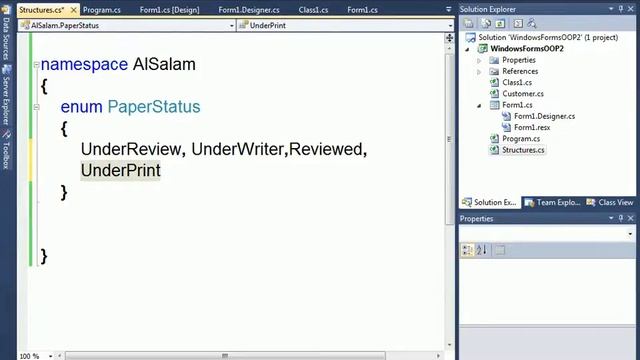Switch to the Program.cs tab
This screenshot has height=360, width=640.
point(102,10)
